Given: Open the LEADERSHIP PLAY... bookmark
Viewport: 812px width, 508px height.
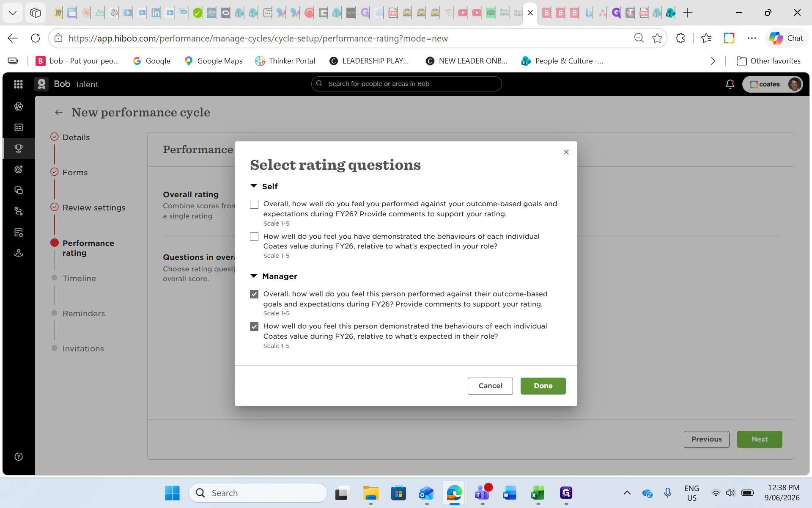Looking at the screenshot, I should click(369, 61).
